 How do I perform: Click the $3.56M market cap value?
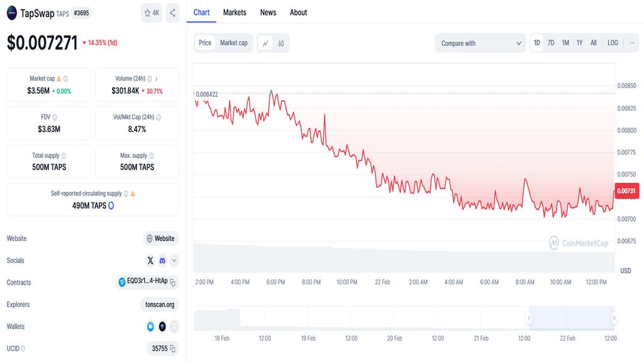(x=38, y=90)
